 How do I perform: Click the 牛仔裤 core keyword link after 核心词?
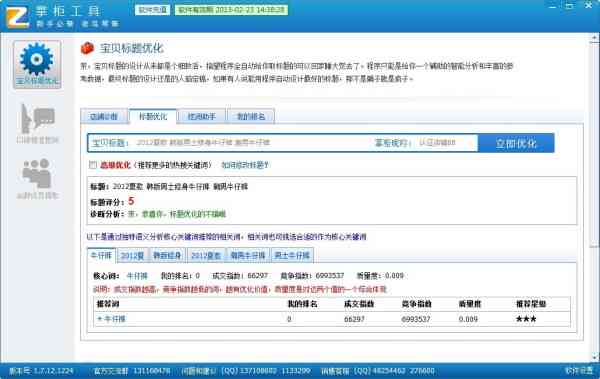pos(137,276)
